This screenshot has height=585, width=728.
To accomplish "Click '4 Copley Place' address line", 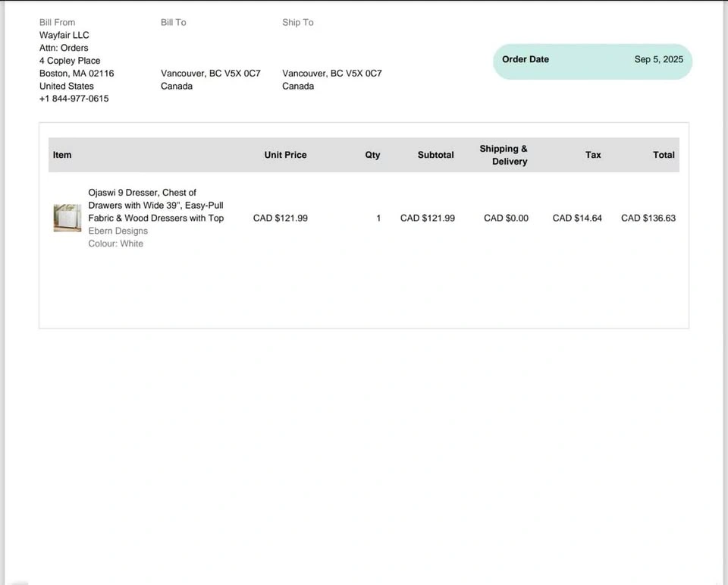I will 70,61.
